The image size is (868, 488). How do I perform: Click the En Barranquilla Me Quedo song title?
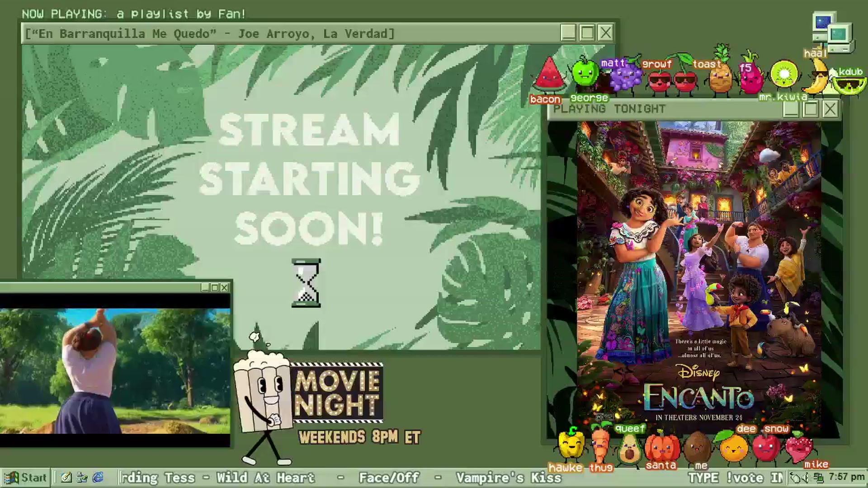(210, 34)
